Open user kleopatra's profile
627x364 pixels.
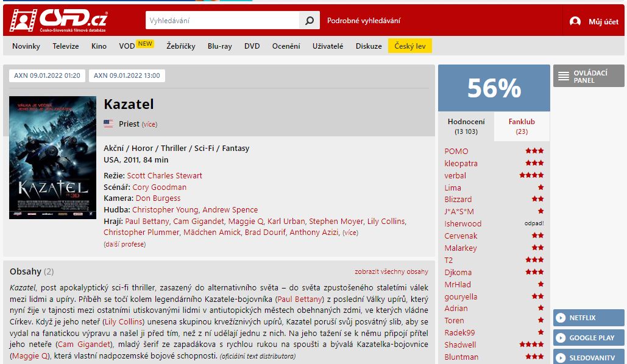pos(461,163)
